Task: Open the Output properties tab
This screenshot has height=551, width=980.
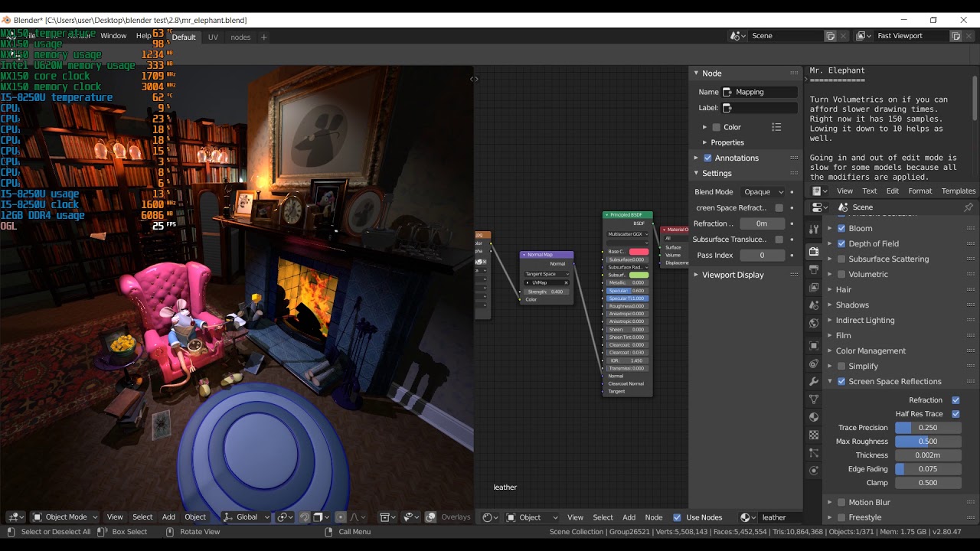Action: [x=814, y=269]
